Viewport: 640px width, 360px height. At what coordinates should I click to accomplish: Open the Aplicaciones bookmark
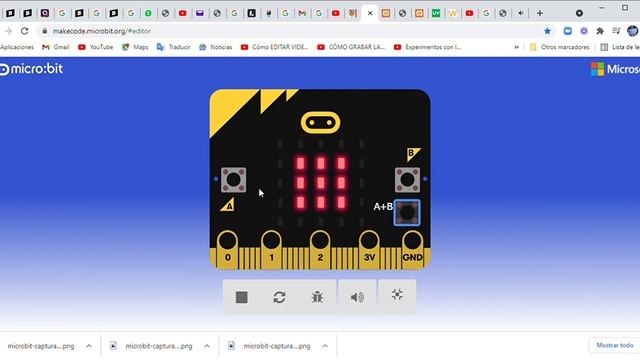coord(17,47)
